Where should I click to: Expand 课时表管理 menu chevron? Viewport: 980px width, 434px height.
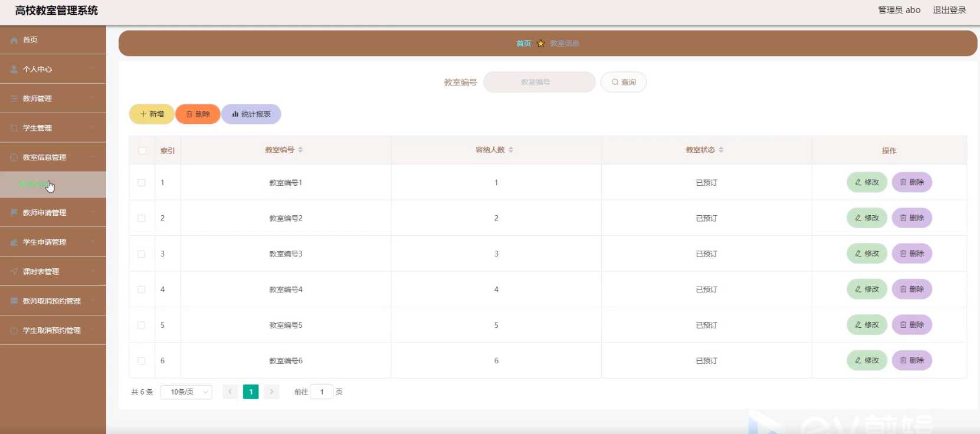(93, 272)
